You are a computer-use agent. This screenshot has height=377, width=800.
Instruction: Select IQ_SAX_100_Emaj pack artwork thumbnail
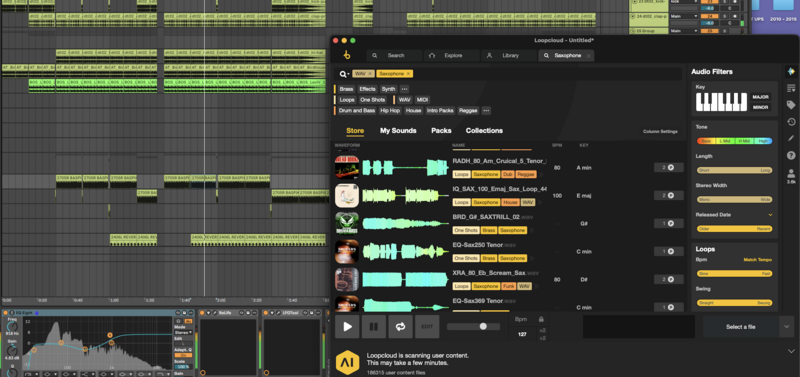point(347,195)
